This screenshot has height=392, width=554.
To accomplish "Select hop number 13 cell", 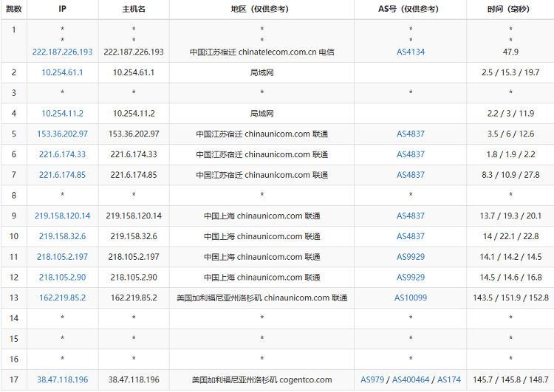I will 14,298.
